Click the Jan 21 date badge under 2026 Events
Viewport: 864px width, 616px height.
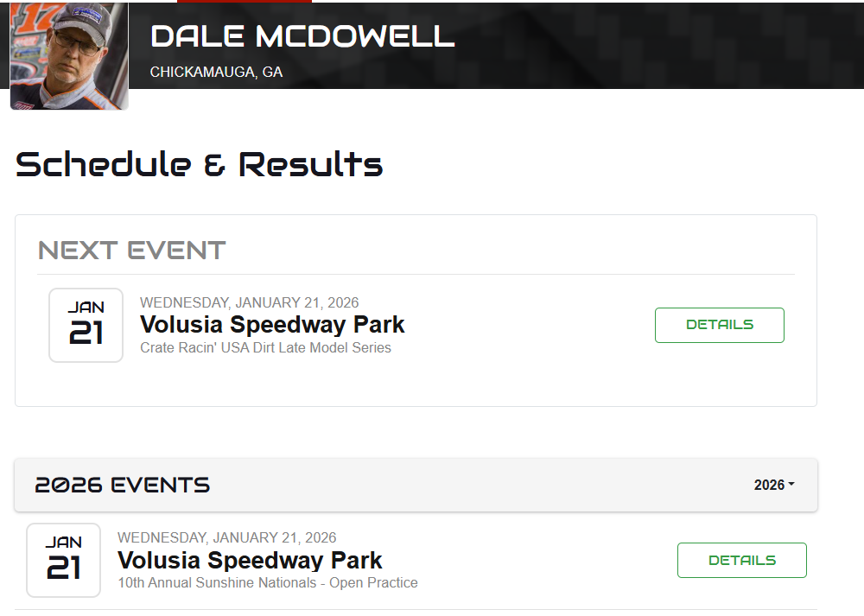63,560
